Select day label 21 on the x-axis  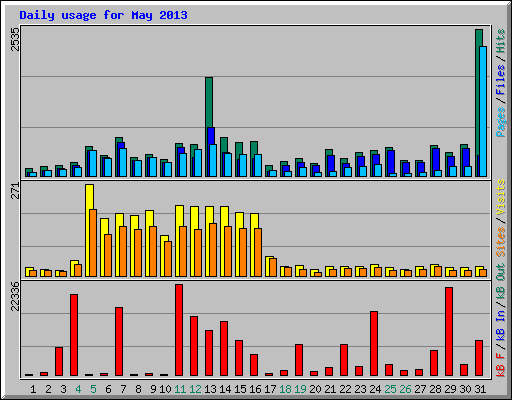point(330,389)
